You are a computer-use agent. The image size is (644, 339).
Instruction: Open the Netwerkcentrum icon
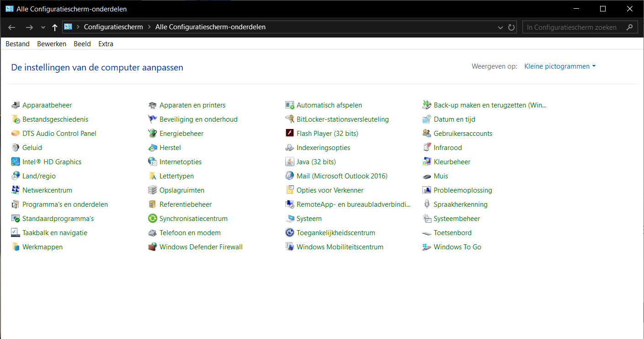point(16,190)
